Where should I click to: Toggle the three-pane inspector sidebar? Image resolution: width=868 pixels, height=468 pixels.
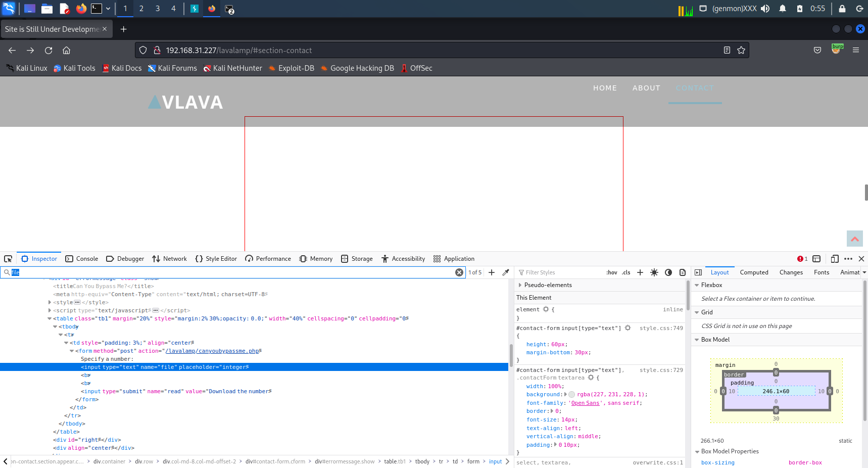point(698,272)
